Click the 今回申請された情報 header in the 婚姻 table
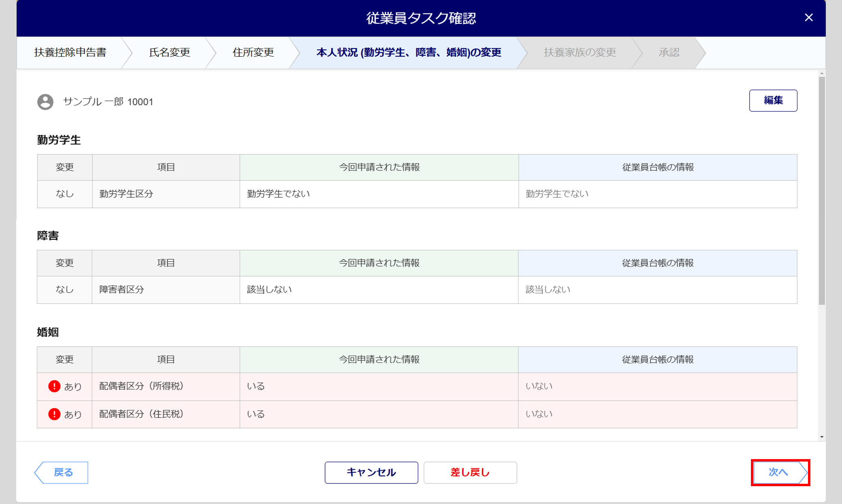The width and height of the screenshot is (842, 504). click(379, 360)
